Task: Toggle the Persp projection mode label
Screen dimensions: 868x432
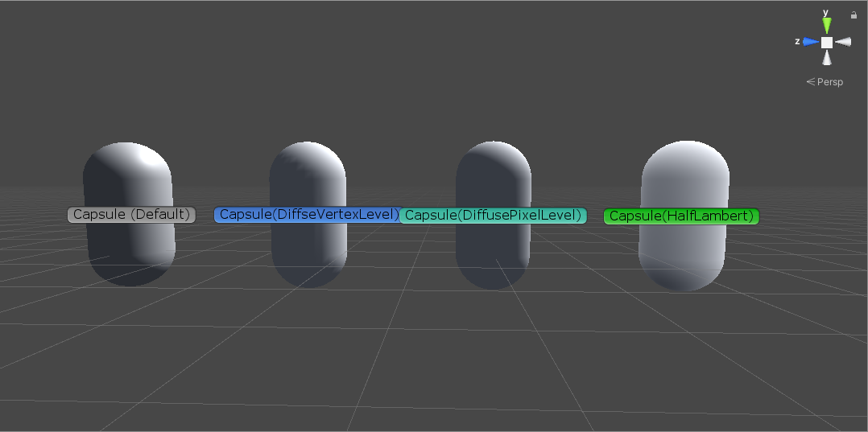Action: click(x=825, y=82)
